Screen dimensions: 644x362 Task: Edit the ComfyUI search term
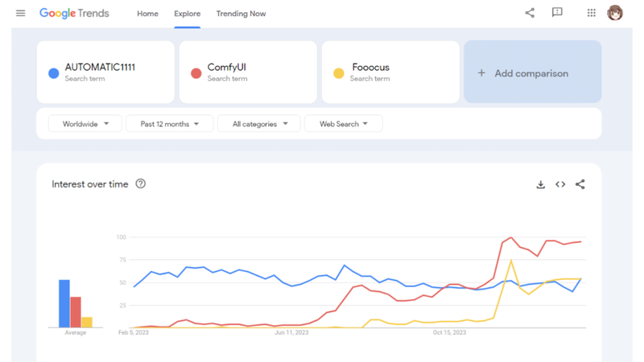(x=248, y=72)
